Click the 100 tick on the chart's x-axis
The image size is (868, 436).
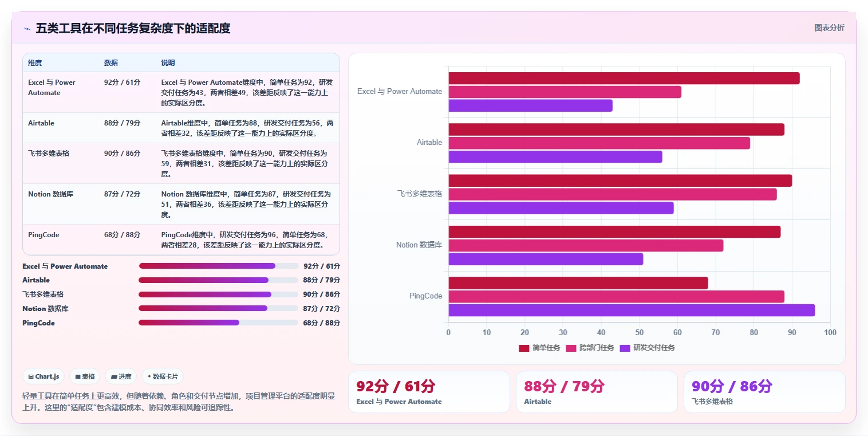point(830,333)
